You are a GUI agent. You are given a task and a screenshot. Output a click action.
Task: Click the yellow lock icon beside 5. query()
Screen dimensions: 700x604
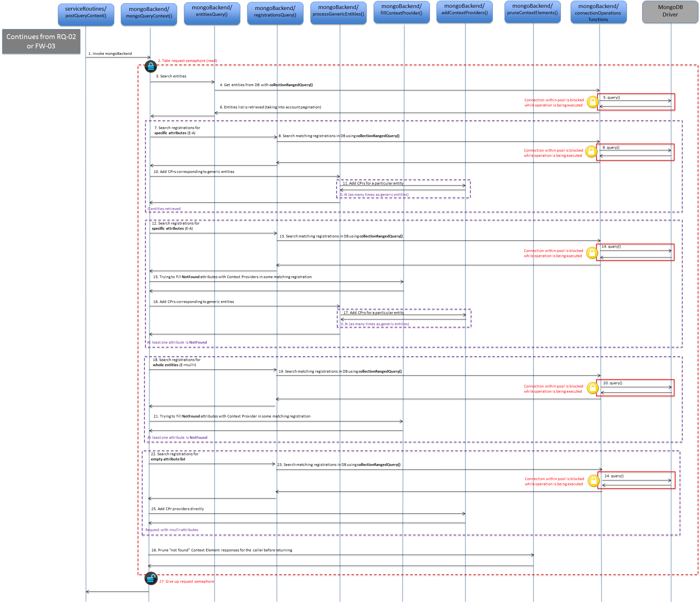tap(592, 102)
